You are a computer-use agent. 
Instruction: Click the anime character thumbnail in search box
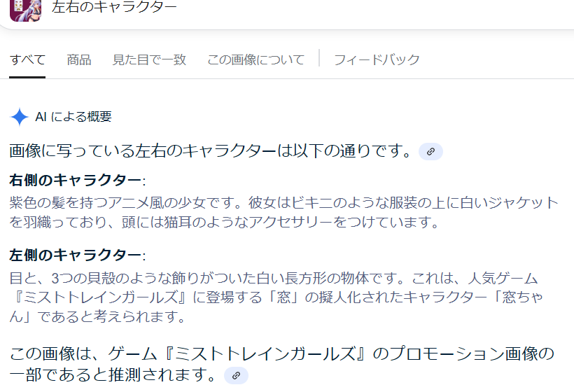[25, 10]
